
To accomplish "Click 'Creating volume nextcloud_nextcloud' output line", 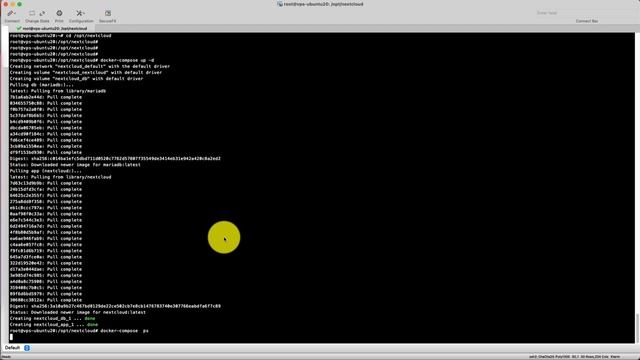I will pos(86,72).
